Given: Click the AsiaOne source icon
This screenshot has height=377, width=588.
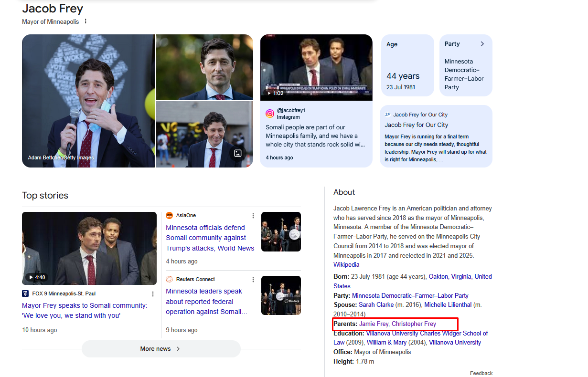Looking at the screenshot, I should click(x=169, y=216).
